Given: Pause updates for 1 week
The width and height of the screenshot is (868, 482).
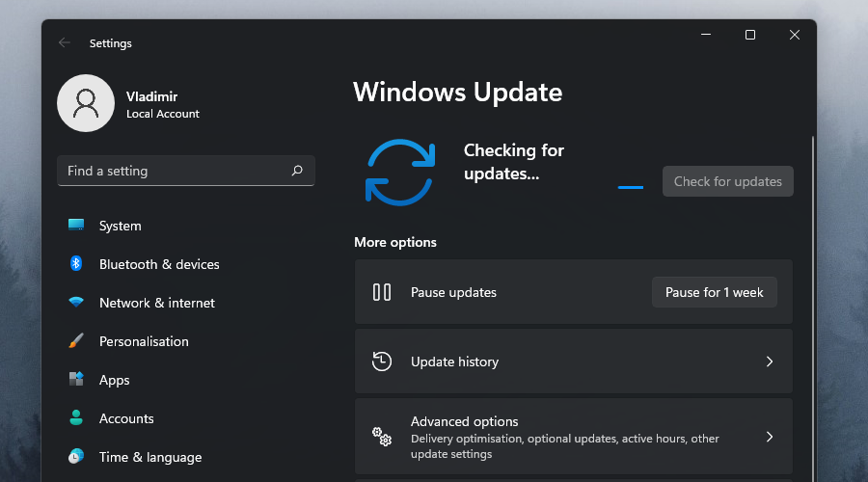Looking at the screenshot, I should [714, 292].
